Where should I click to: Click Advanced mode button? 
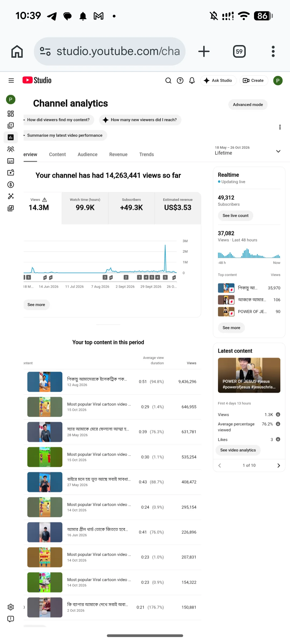point(248,105)
